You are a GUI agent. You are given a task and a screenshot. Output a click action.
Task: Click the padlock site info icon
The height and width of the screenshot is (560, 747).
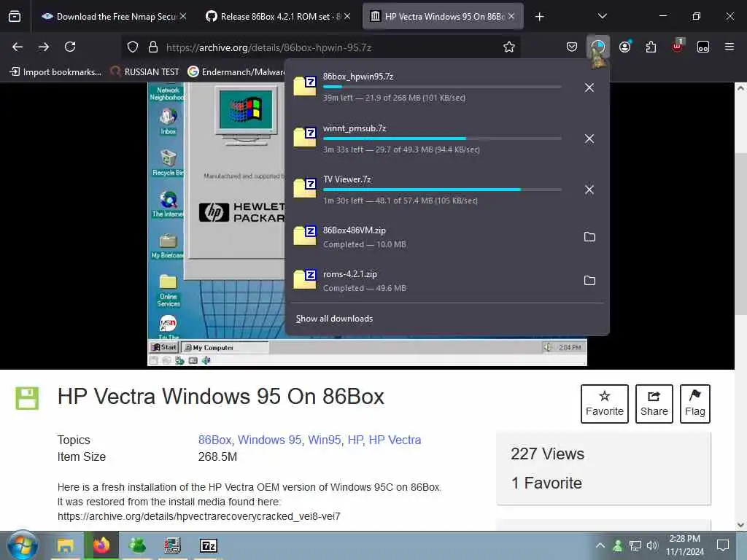click(x=153, y=47)
